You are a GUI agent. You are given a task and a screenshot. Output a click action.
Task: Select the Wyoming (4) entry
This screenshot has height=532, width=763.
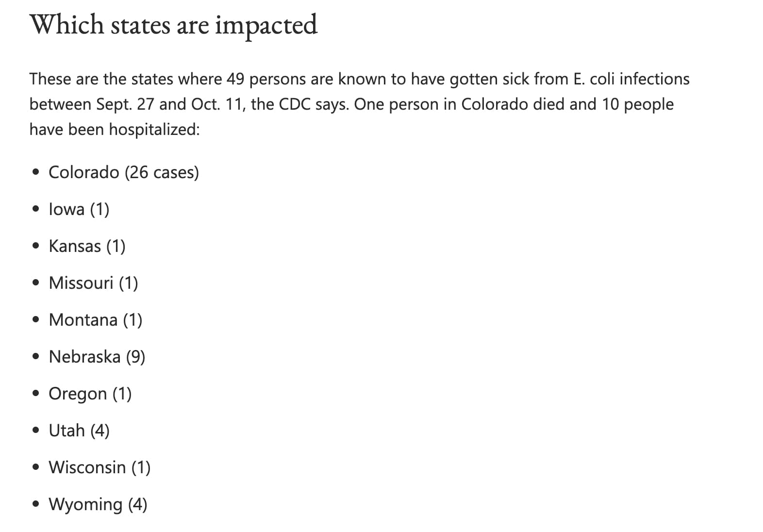tap(98, 504)
